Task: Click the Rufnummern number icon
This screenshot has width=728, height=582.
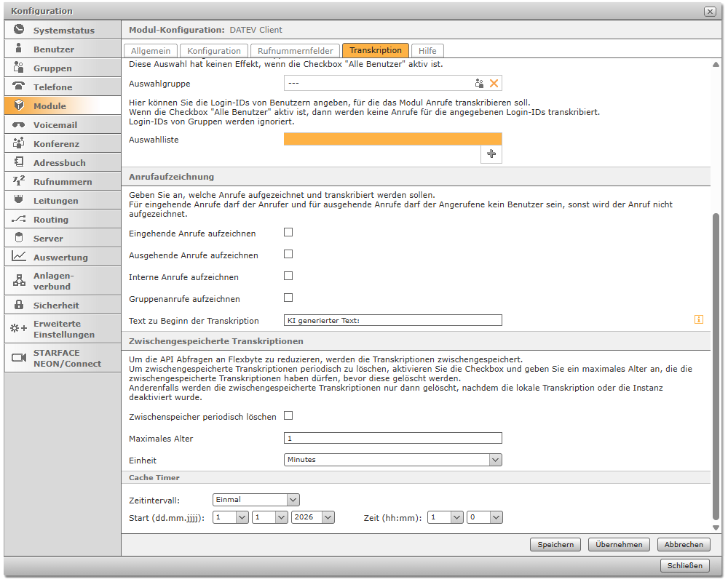Action: click(x=19, y=180)
